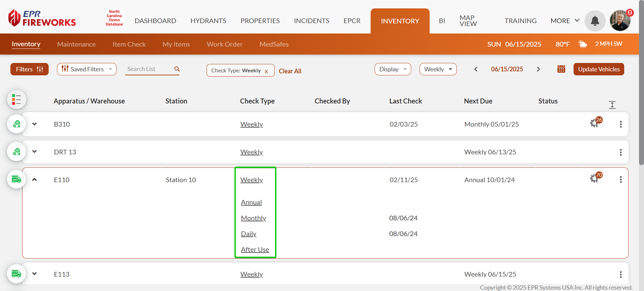The image size is (644, 291).
Task: Open the HYDRANTS menu item
Action: click(x=208, y=21)
